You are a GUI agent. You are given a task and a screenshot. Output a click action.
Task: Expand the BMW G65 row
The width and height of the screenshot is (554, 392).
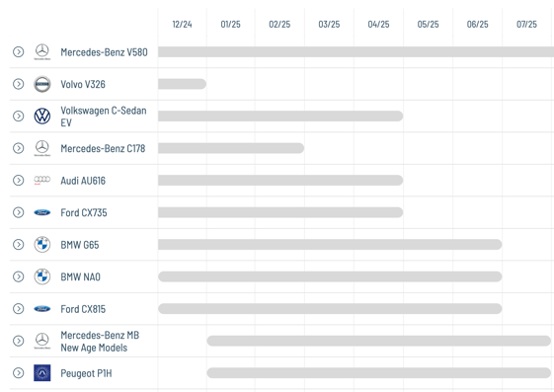coord(19,244)
